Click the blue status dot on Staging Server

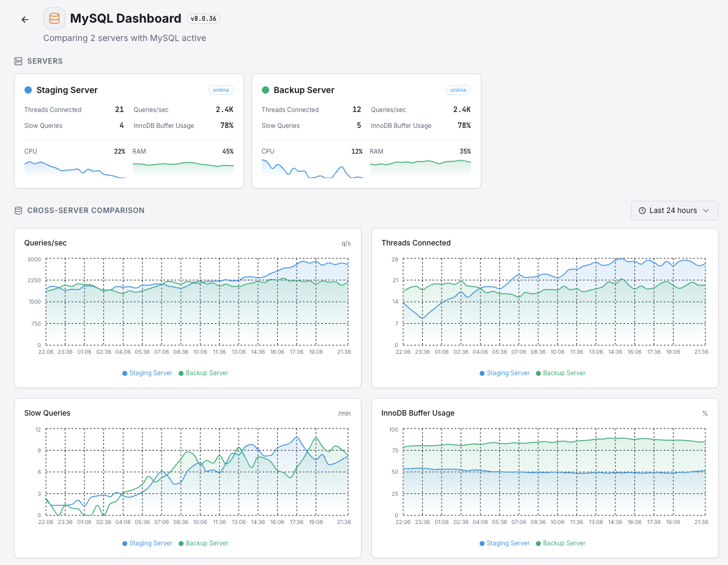27,89
